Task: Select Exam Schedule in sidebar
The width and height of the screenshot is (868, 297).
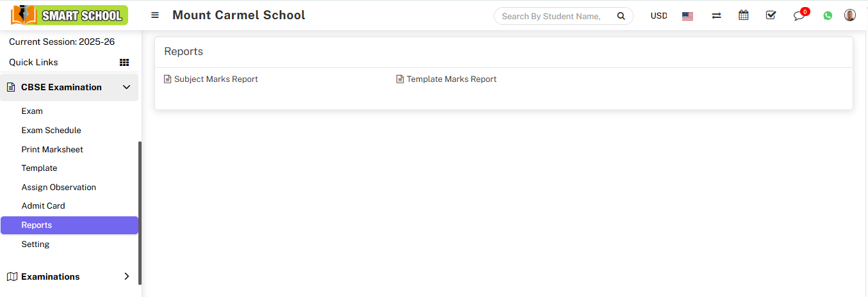Action: (51, 130)
